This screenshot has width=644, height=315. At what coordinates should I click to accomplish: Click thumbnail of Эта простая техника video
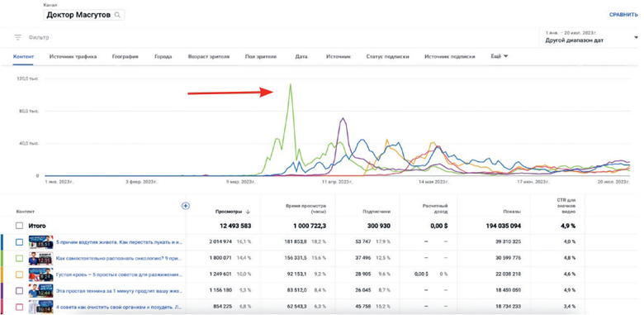[x=40, y=291]
